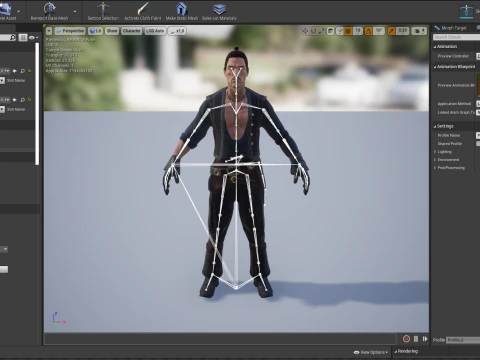Click the Bake out Materials layers icon
This screenshot has height=360, width=480.
click(219, 8)
